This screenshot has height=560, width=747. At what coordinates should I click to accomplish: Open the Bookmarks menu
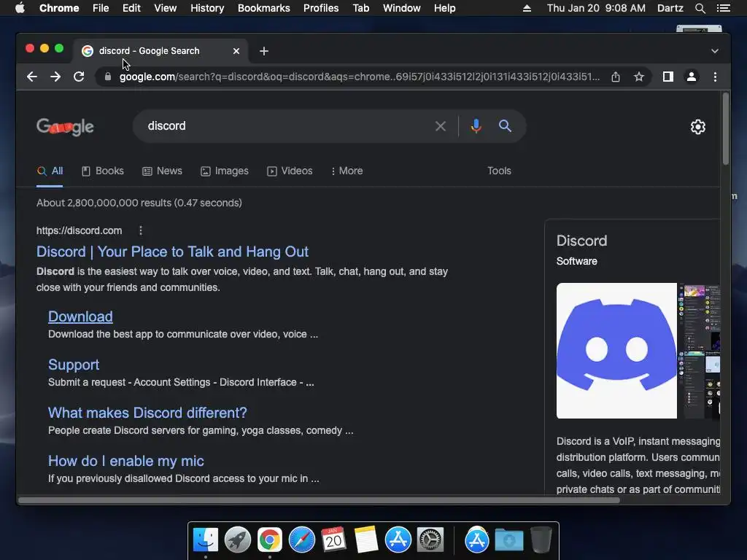(x=264, y=8)
